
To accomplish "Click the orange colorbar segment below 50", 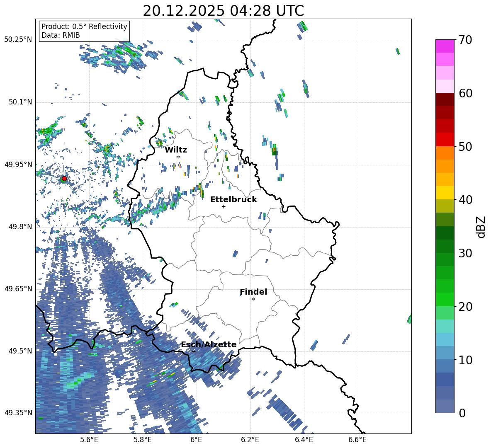I will pos(445,153).
